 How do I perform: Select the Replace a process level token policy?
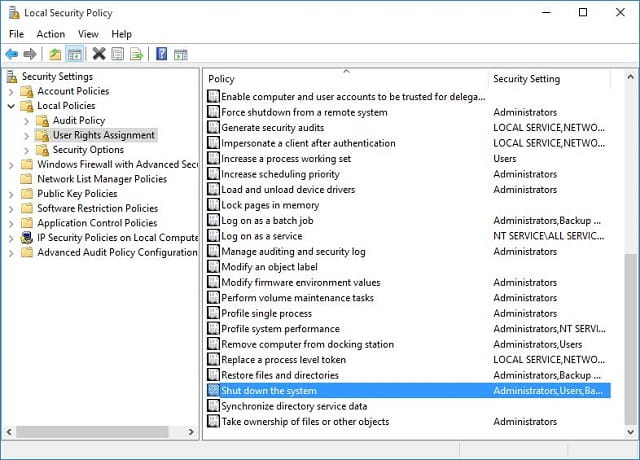click(x=408, y=360)
